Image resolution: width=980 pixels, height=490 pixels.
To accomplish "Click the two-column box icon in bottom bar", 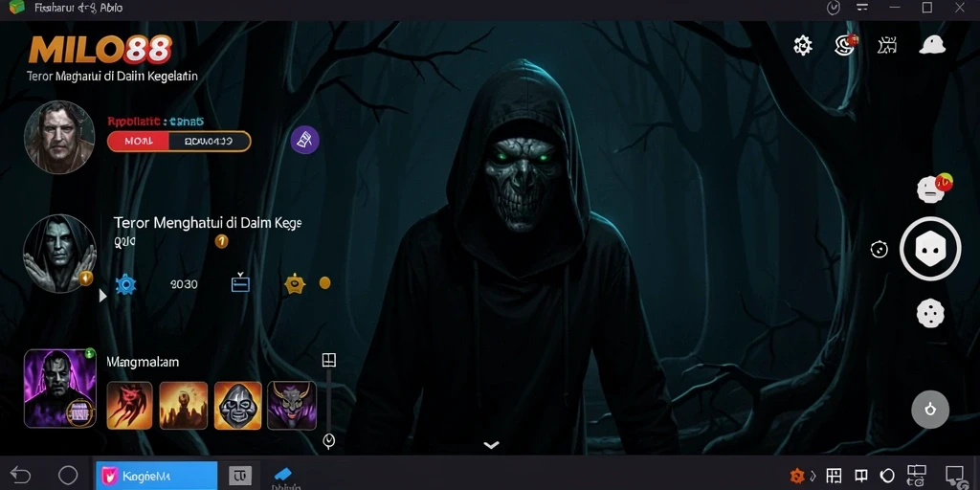I will (861, 476).
